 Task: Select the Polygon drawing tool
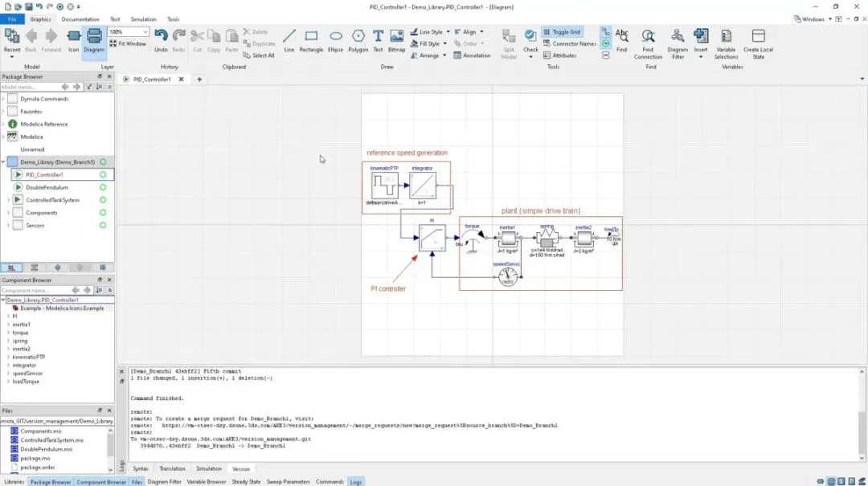[358, 41]
